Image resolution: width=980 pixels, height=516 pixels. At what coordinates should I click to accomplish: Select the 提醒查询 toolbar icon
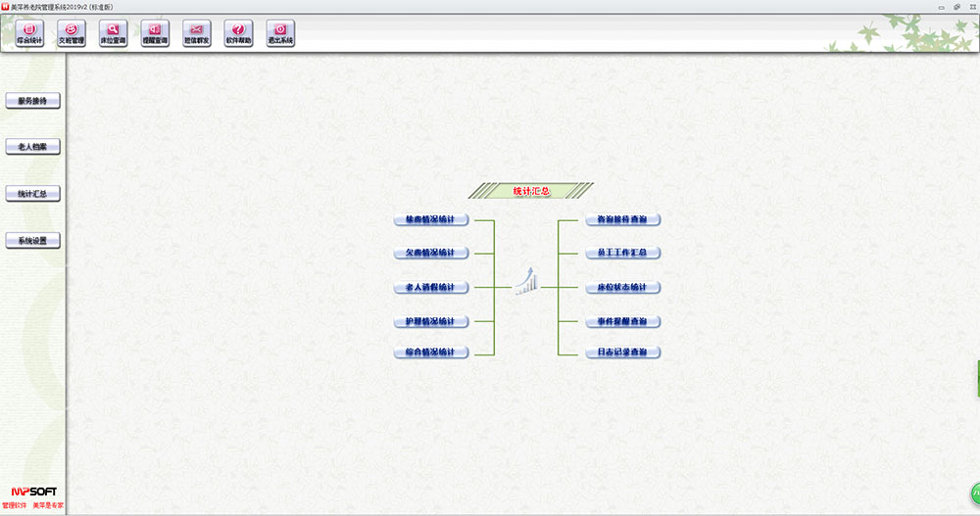pos(155,34)
